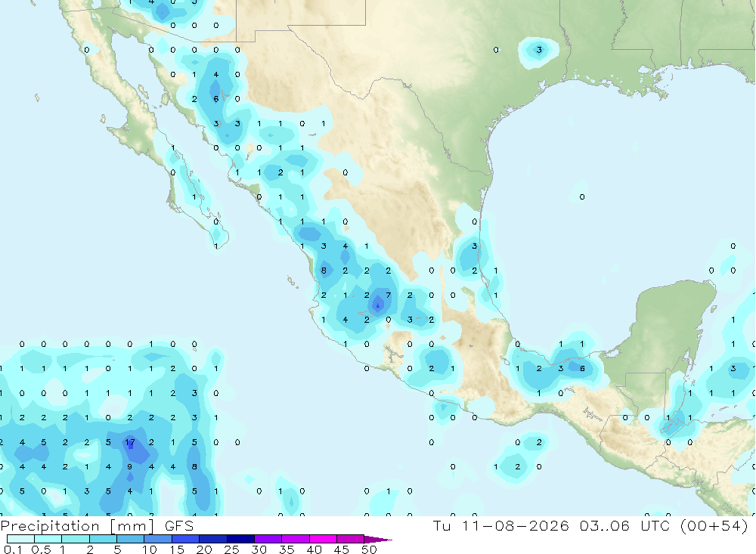
Task: Click the '0.5' legend scale label
Action: (x=41, y=549)
